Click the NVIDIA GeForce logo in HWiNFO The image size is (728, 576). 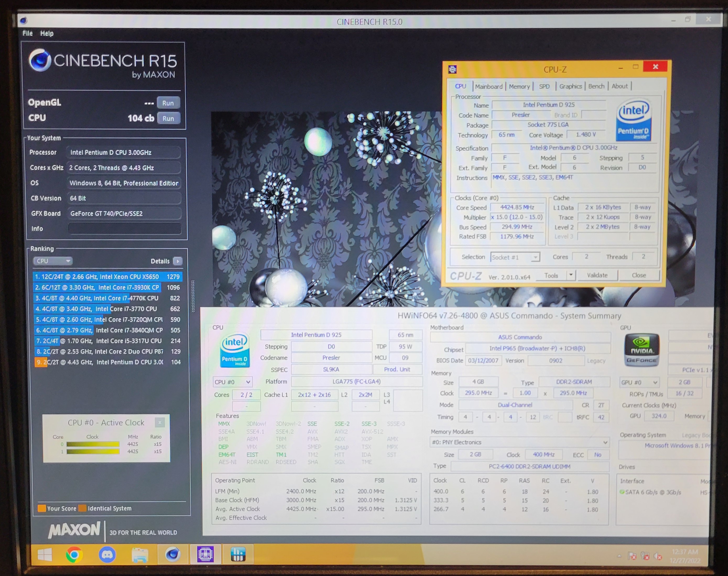642,350
